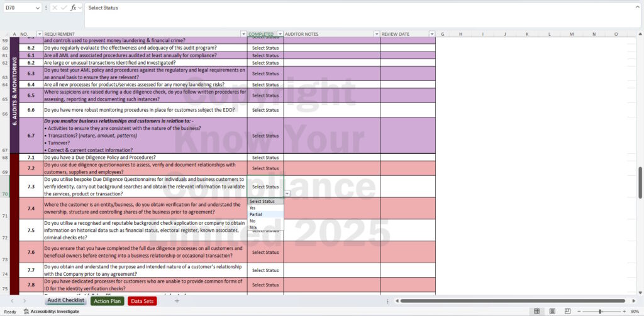Open the REVIEW DATE filter dropdown
Screen dimensions: 644x316
click(x=432, y=34)
